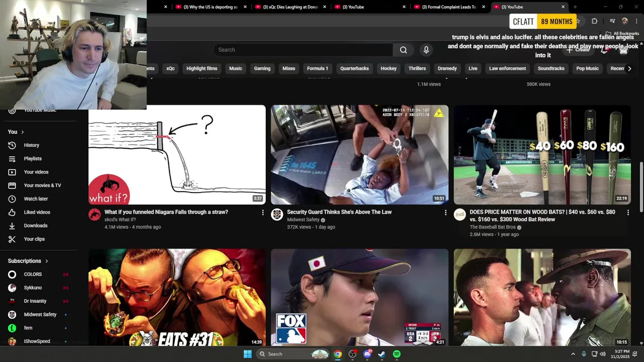Open xkcd's What If? channel name
The height and width of the screenshot is (362, 644).
pos(120,220)
